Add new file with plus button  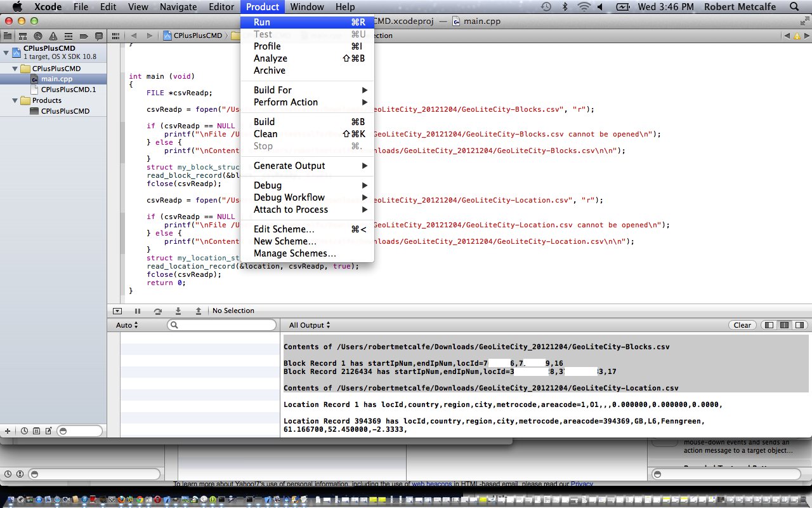point(8,431)
